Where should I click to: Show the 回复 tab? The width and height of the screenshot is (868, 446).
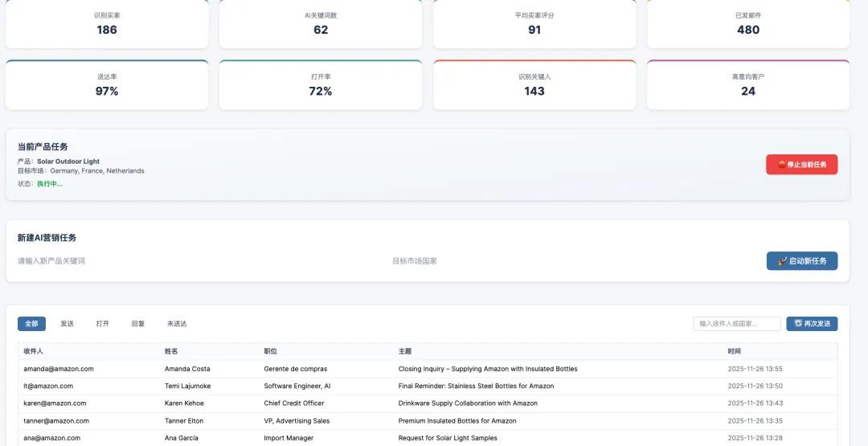pos(138,324)
